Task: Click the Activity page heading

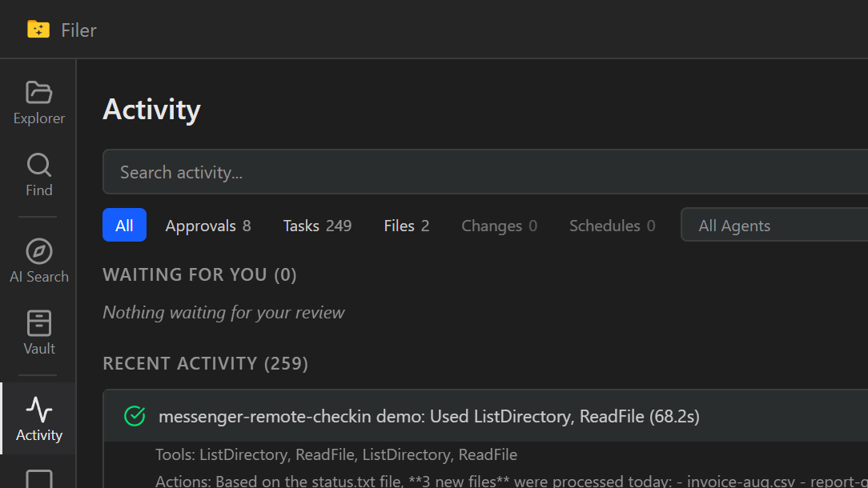Action: pyautogui.click(x=151, y=110)
